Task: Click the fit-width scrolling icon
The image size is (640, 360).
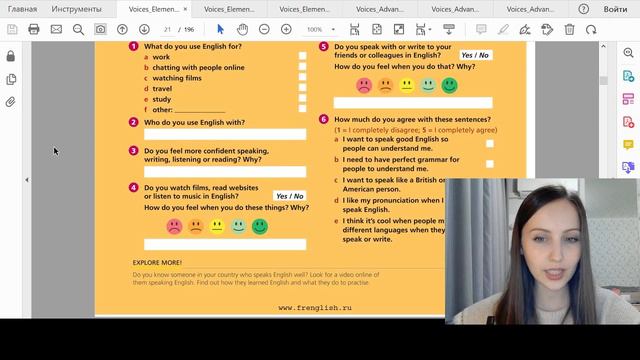Action: tap(355, 29)
